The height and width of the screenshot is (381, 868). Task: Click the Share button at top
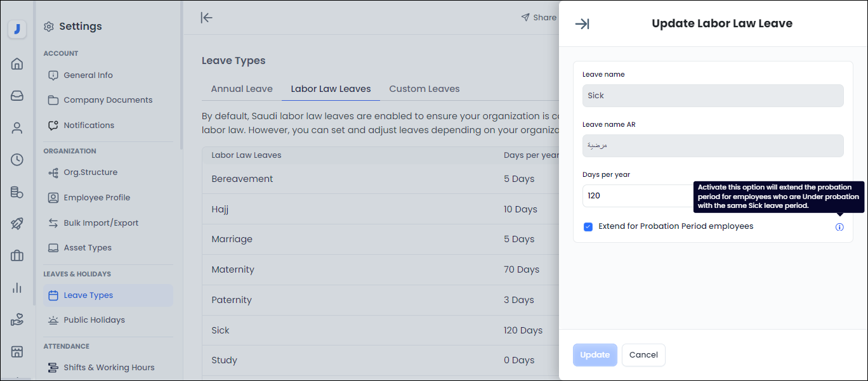click(x=538, y=18)
